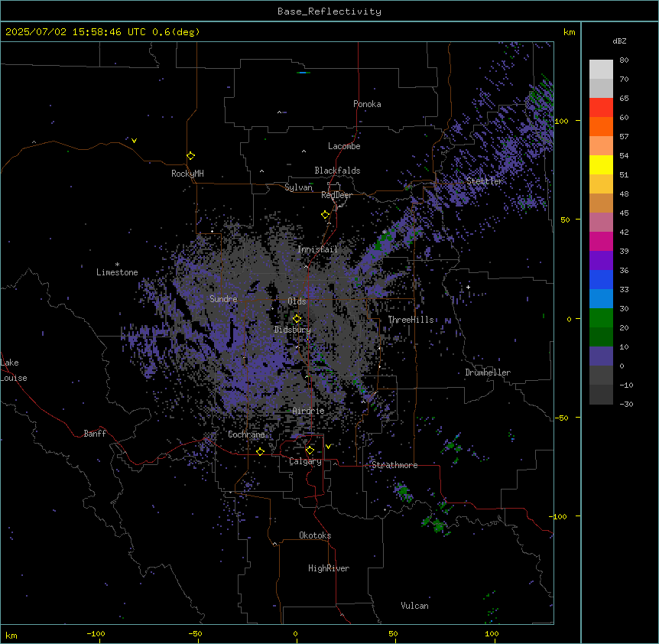Image resolution: width=659 pixels, height=644 pixels.
Task: Click the Olds city label
Action: coord(297,301)
